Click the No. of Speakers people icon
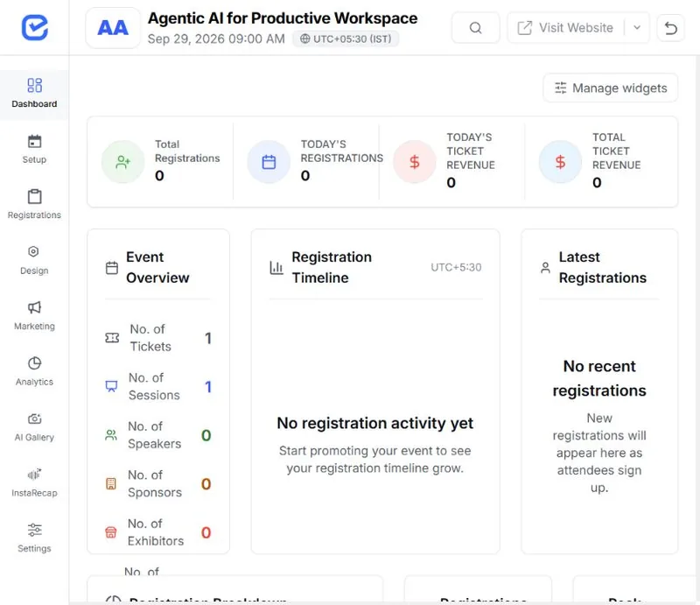Viewport: 700px width, 605px height. point(111,435)
